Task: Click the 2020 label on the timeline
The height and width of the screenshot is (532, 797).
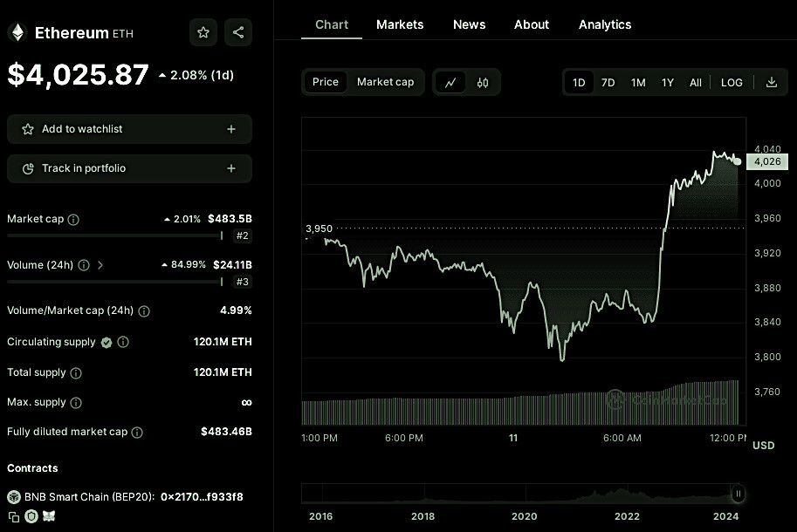Action: point(524,516)
